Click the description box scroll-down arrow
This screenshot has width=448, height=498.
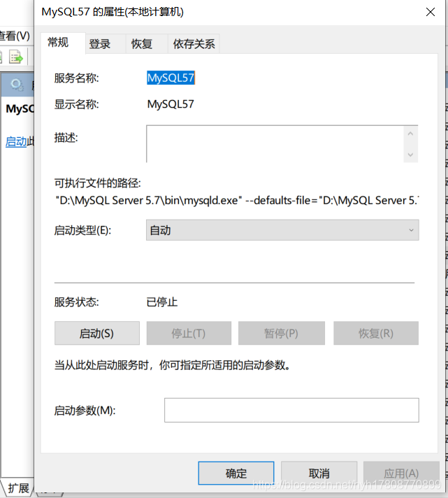click(x=410, y=155)
